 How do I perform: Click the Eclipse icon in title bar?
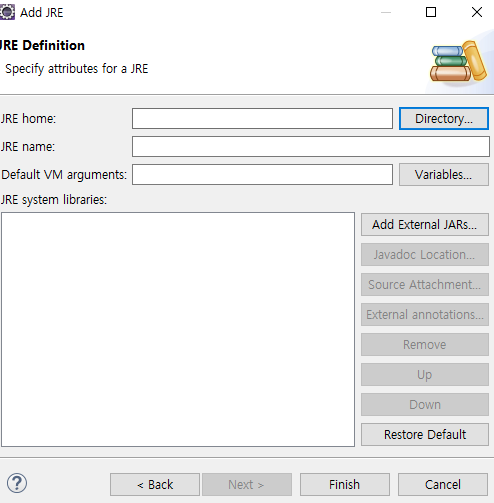[7, 12]
